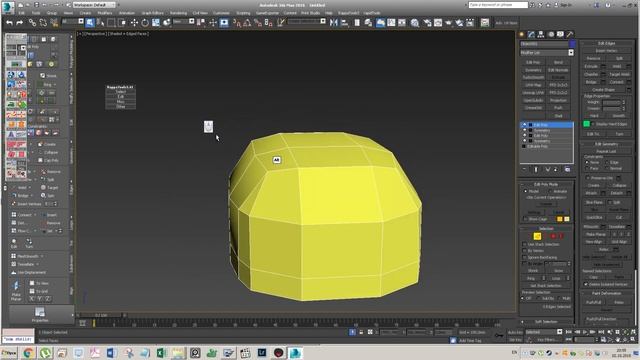640x360 pixels.
Task: Enable the Ignore Backfacing checkbox
Action: click(x=524, y=258)
